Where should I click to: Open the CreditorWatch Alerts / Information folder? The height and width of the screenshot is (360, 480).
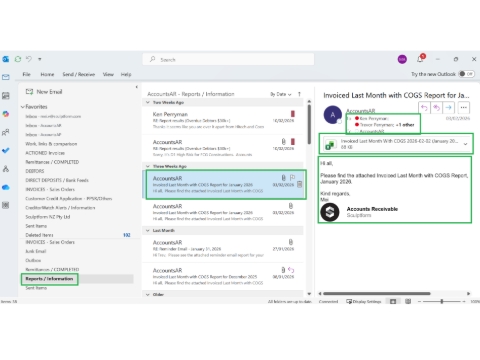click(x=60, y=208)
